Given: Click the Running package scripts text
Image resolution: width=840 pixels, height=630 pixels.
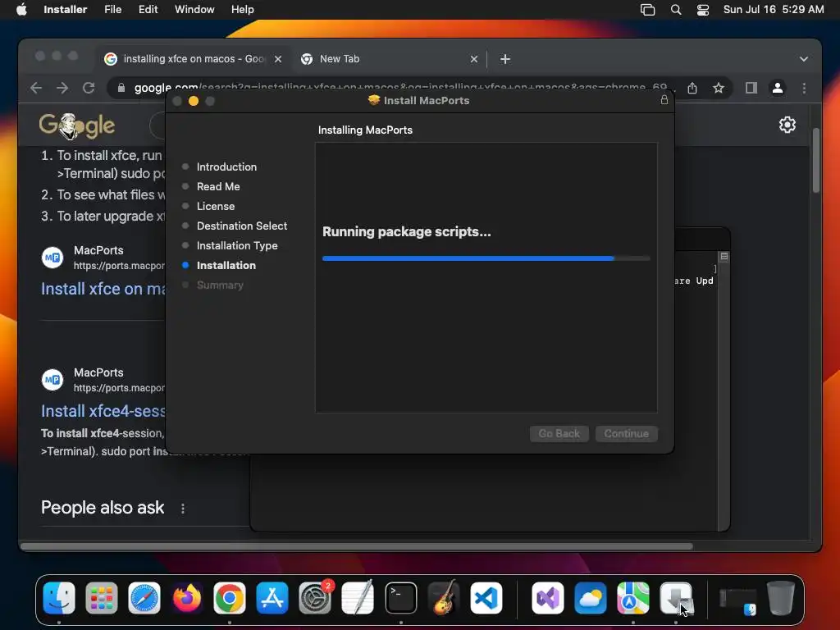Looking at the screenshot, I should [407, 231].
